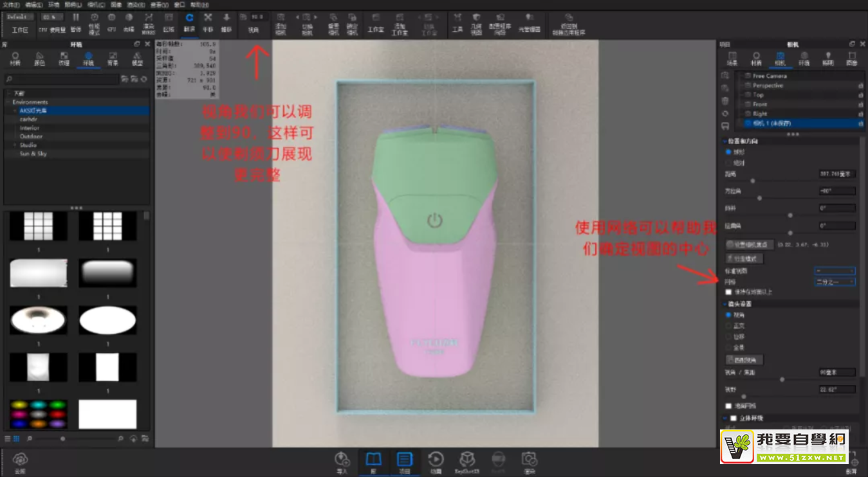868x477 pixels.
Task: Click the 渲染 (render) icon at bottom right
Action: click(x=530, y=458)
